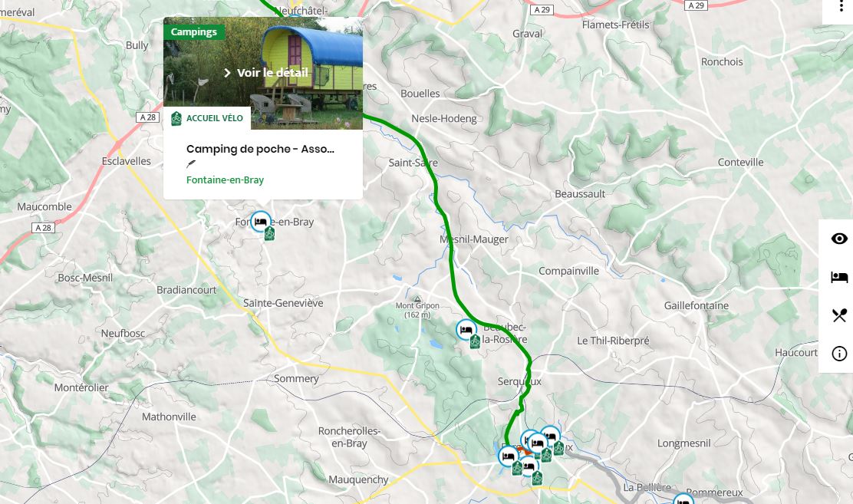The image size is (853, 504).
Task: Click the chevron beside Voir le détail
Action: (227, 72)
